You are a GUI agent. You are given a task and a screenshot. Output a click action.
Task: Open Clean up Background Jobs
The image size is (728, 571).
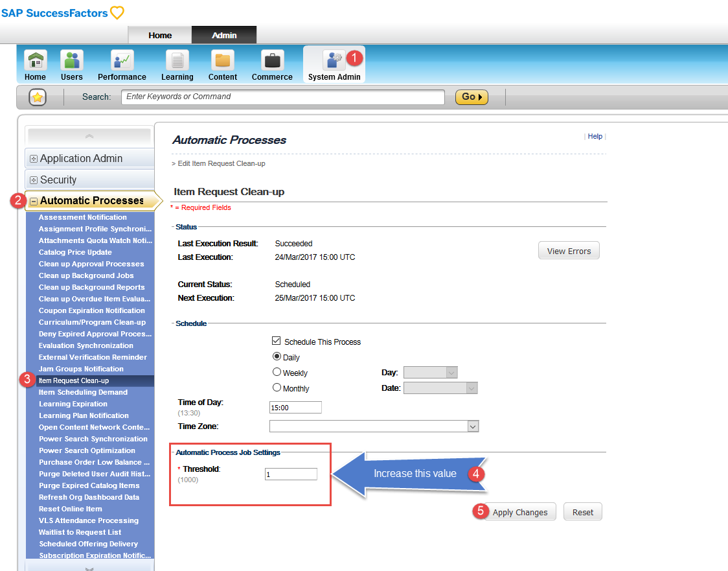point(86,275)
